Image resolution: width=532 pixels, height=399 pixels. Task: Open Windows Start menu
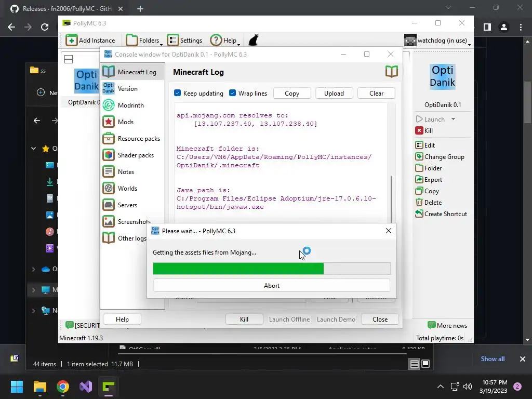coord(17,387)
